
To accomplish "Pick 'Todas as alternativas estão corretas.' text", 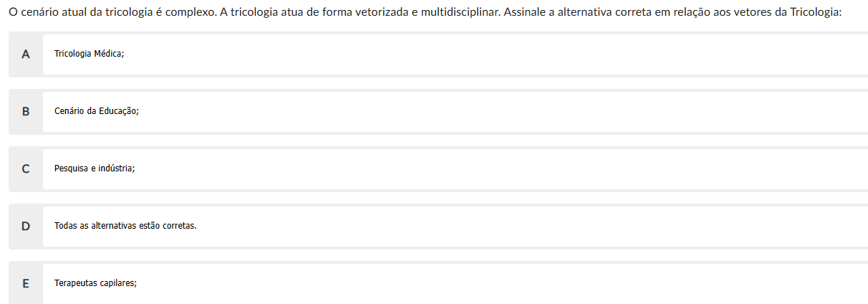I will 125,226.
